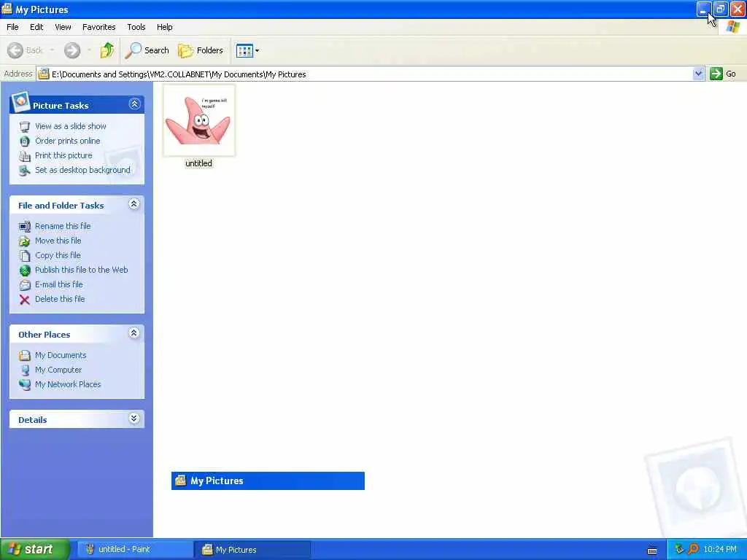747x560 pixels.
Task: Click My Pictures taskbar button
Action: 252,550
